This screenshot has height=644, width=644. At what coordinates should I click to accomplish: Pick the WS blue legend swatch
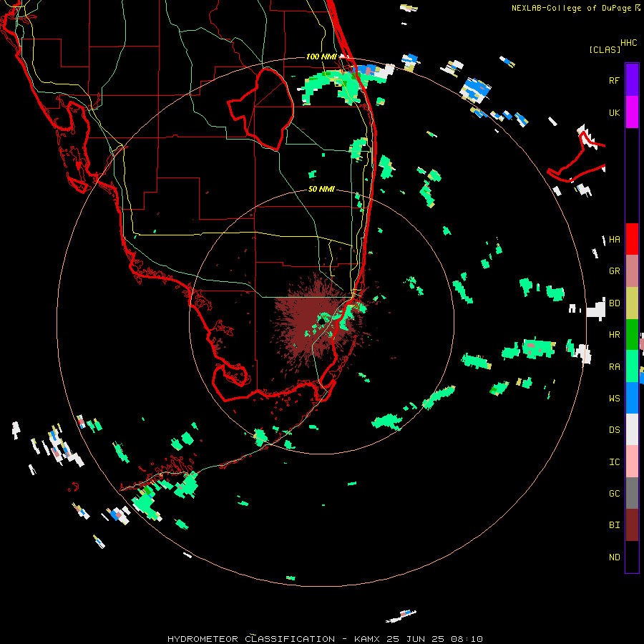(x=632, y=398)
